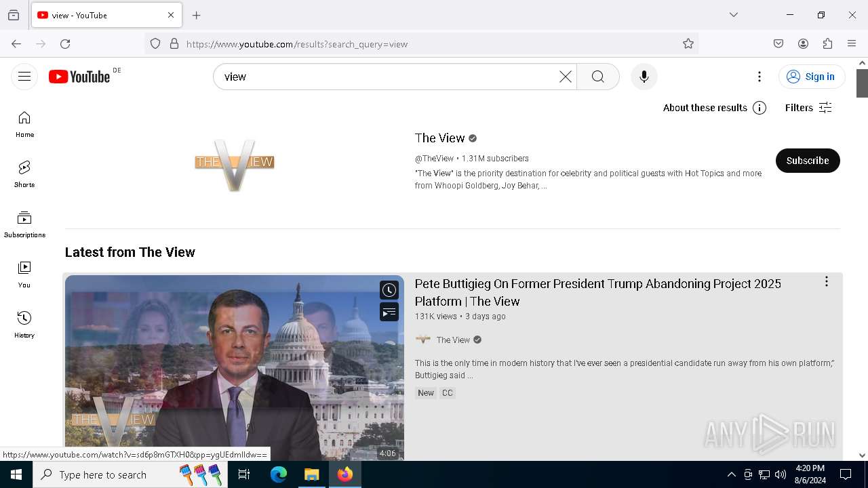Image resolution: width=868 pixels, height=488 pixels.
Task: List all tabs dropdown arrow
Action: pos(734,15)
